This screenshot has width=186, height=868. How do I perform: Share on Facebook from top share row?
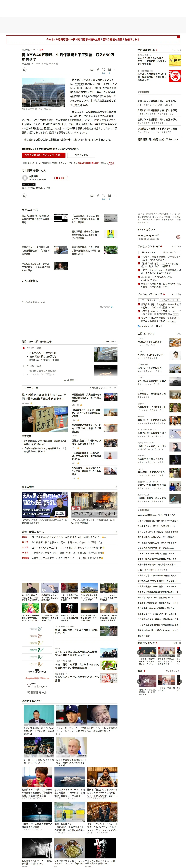[98, 70]
